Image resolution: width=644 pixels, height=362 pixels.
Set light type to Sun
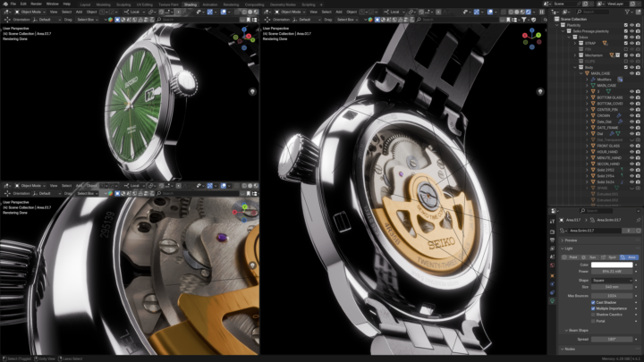589,257
